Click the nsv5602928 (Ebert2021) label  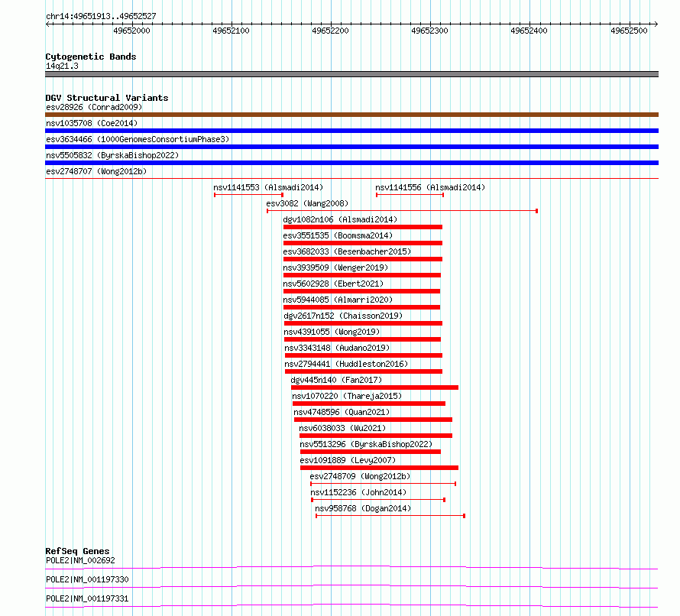(333, 284)
